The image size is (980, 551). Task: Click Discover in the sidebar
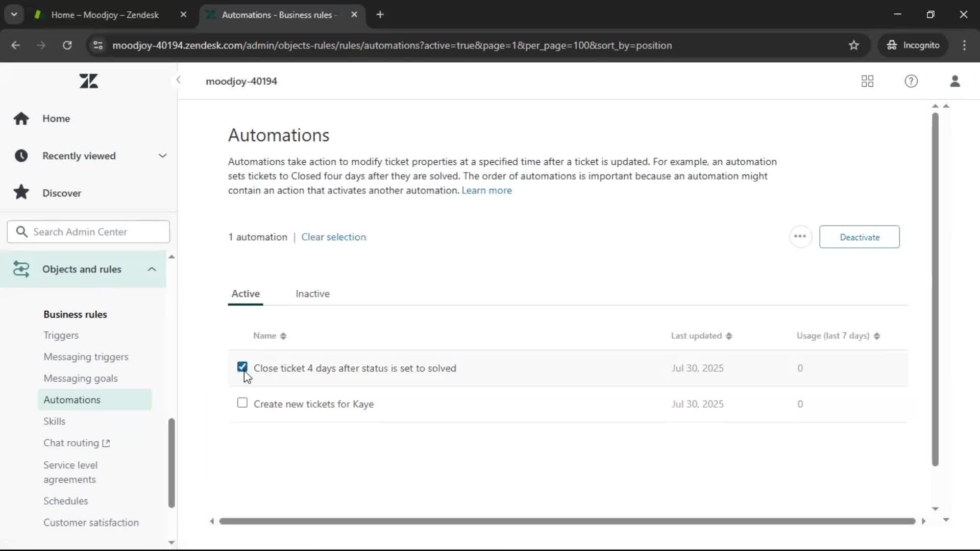pos(62,193)
